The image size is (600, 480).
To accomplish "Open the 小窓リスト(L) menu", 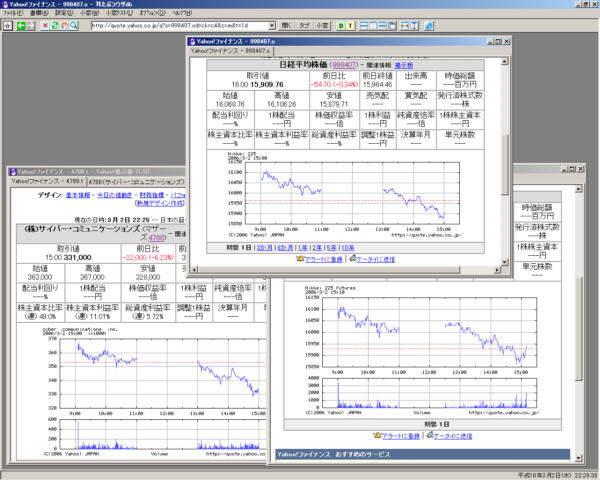I will click(x=119, y=13).
